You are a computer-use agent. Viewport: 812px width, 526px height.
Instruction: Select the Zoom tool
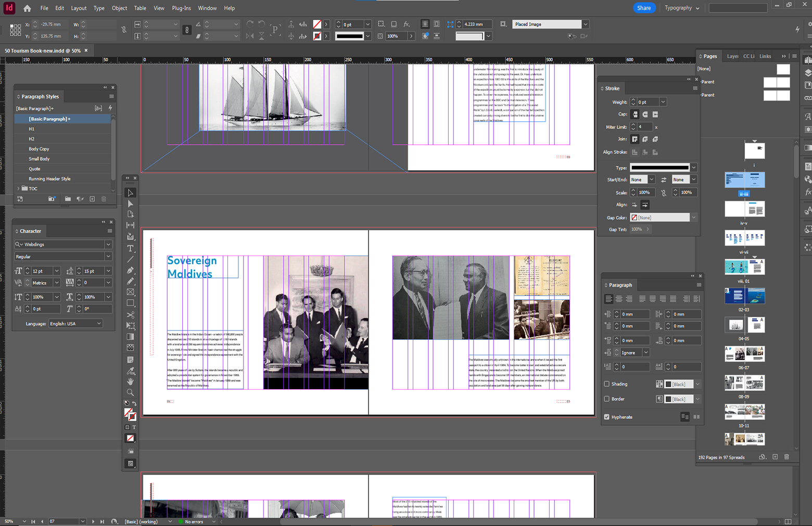pos(131,392)
